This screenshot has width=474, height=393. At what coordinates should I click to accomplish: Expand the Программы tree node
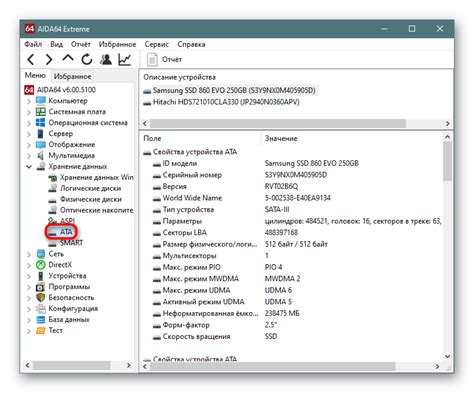tap(29, 287)
